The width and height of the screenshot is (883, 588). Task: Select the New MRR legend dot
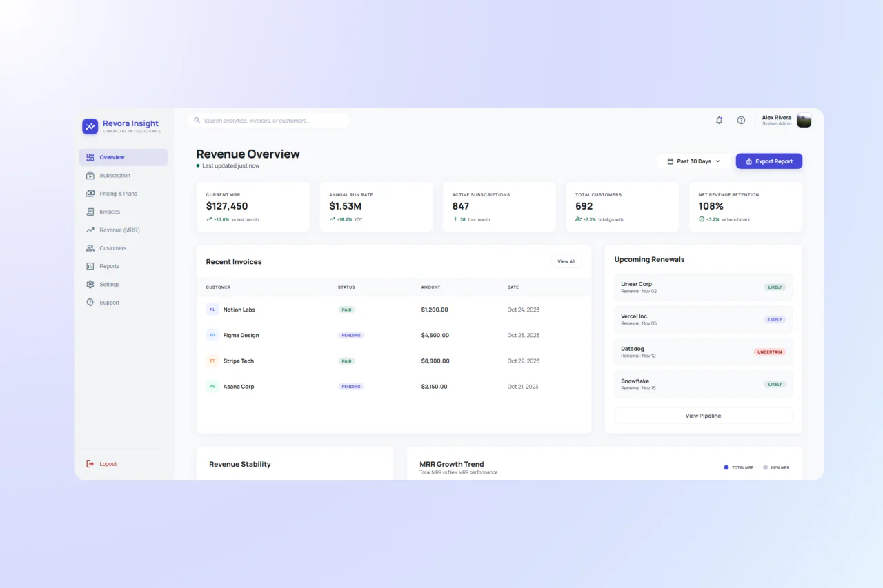pyautogui.click(x=765, y=467)
